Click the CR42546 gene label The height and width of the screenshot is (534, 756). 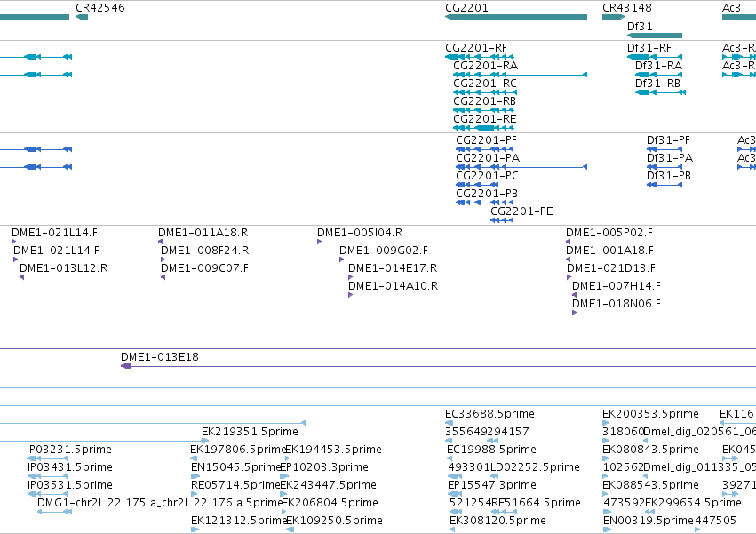click(x=100, y=8)
